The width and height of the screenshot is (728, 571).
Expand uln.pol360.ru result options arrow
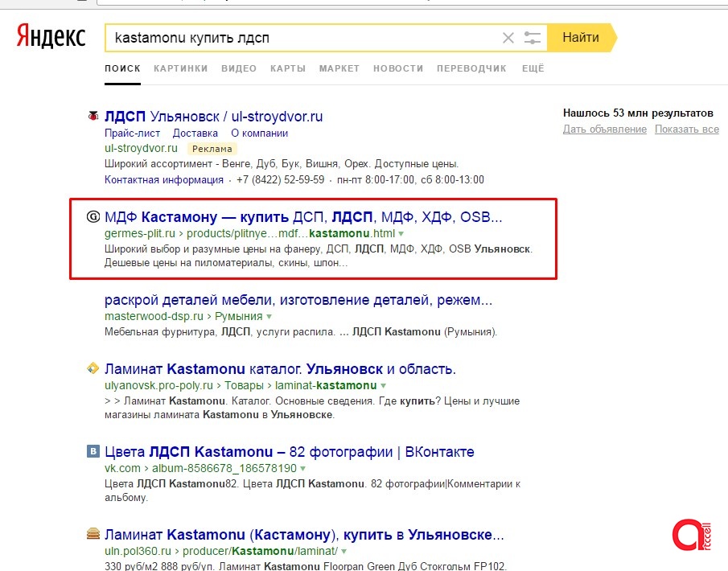pyautogui.click(x=344, y=552)
